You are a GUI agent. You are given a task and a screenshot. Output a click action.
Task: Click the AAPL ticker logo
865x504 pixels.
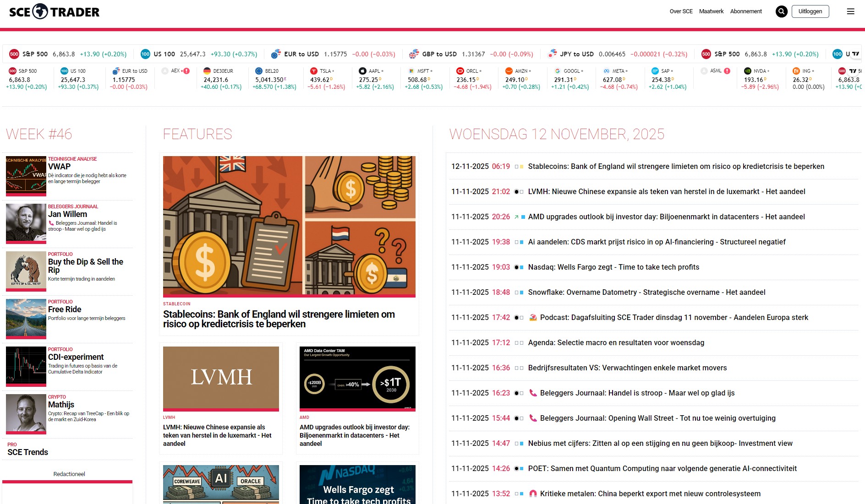pos(362,71)
